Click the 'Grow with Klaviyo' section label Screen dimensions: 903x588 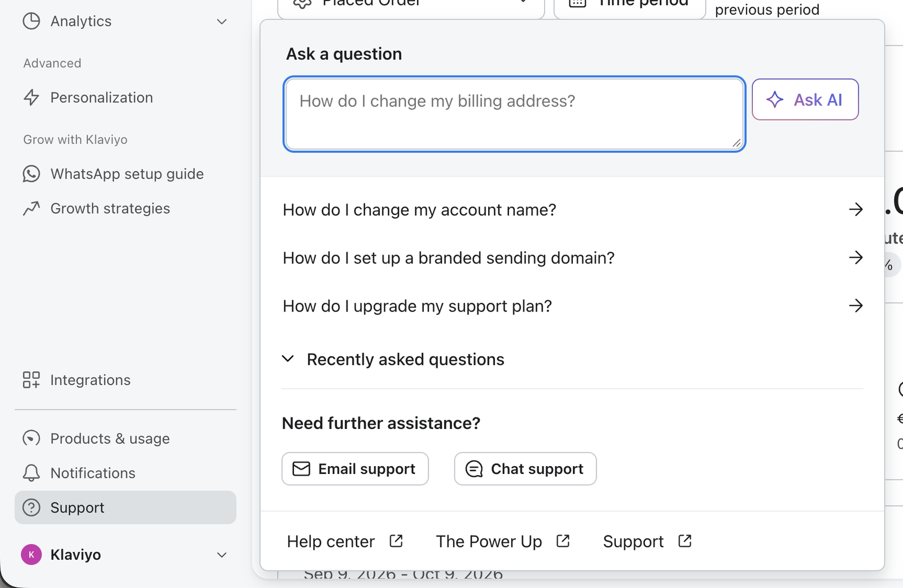(76, 139)
